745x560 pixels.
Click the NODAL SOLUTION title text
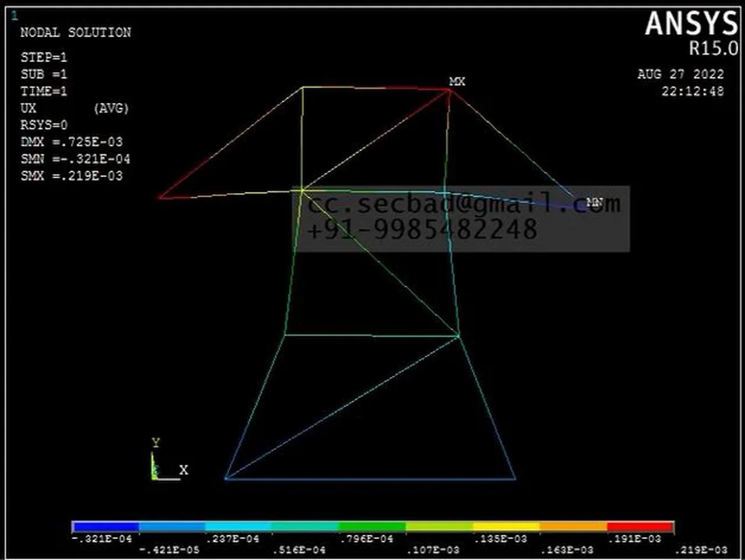76,33
